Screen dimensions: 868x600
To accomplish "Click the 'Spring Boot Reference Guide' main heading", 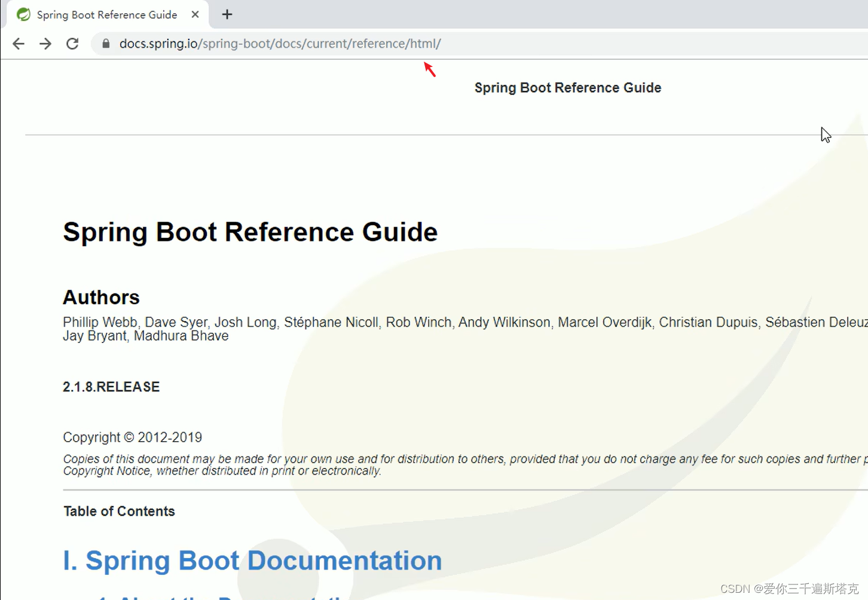I will click(x=250, y=232).
